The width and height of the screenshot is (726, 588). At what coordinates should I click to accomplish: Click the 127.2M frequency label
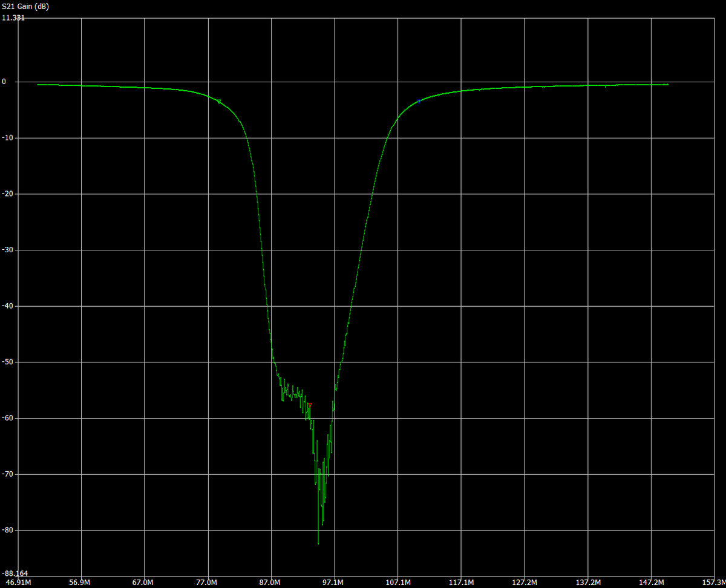point(525,583)
